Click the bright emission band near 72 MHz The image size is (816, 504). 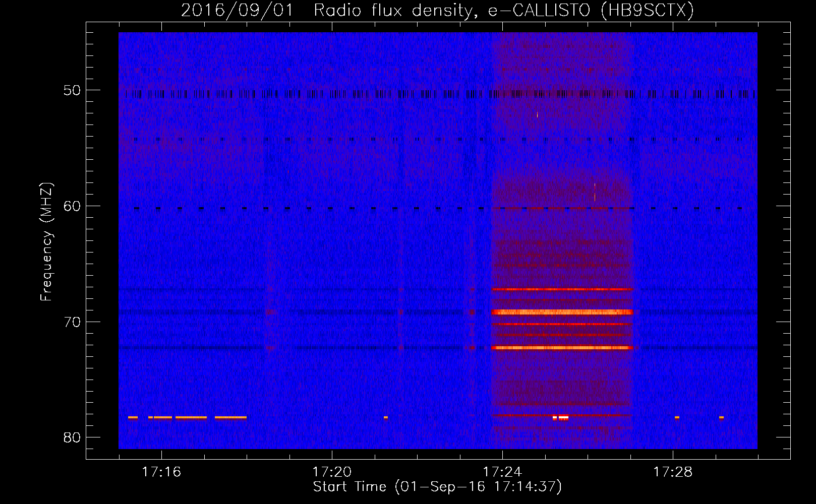[562, 348]
